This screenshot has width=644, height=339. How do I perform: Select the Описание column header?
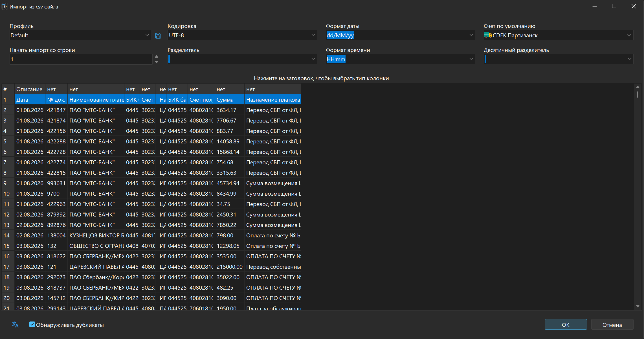point(29,89)
